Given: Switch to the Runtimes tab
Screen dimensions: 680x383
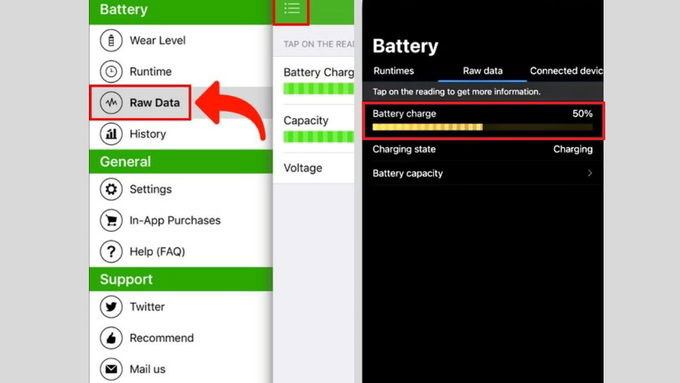Looking at the screenshot, I should click(393, 71).
